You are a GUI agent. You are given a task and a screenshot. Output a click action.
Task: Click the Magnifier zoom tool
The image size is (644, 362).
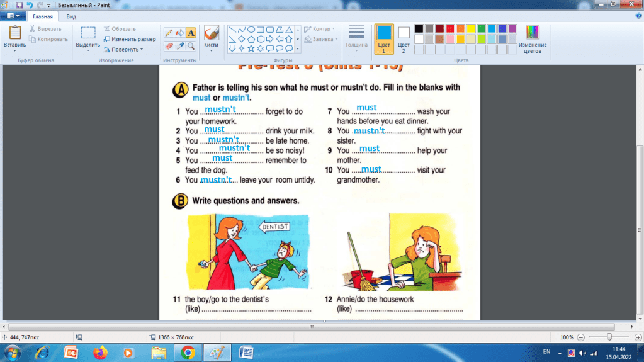click(191, 46)
